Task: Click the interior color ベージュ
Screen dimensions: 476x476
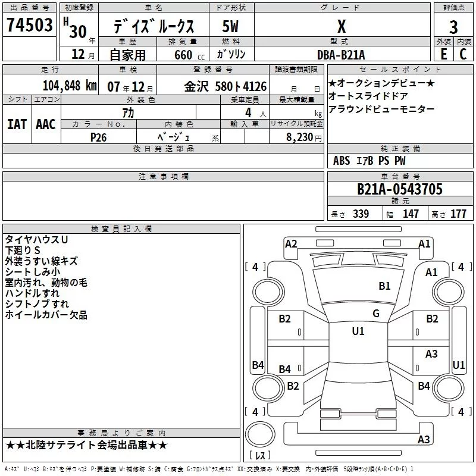Action: [173, 137]
